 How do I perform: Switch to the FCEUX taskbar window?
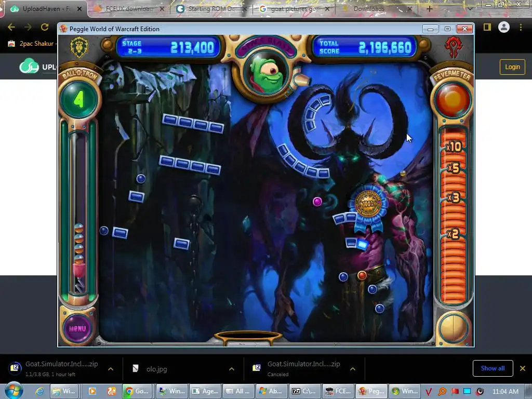point(338,391)
